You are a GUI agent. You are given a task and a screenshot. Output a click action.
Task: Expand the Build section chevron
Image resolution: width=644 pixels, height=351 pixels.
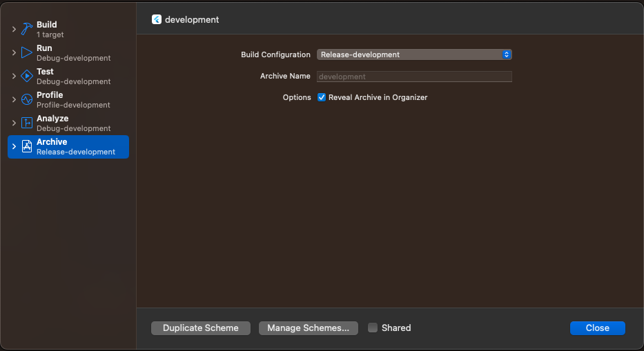pos(14,29)
